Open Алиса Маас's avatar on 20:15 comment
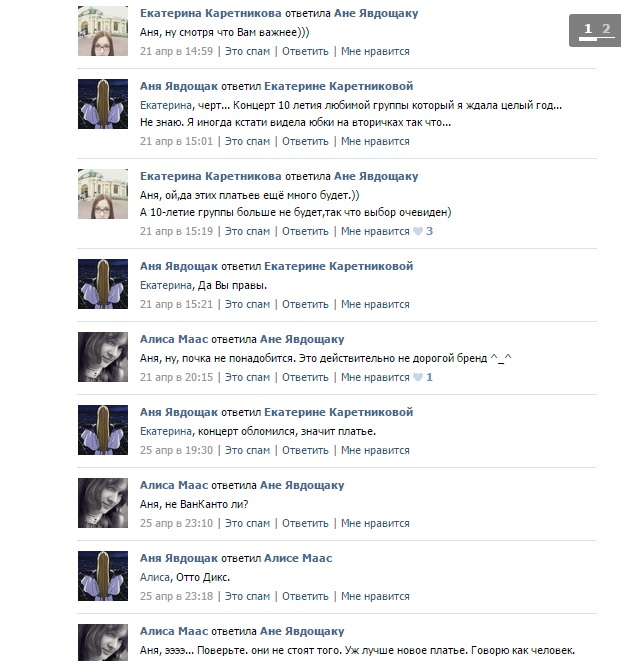Viewport: 621px width, 661px height. click(x=103, y=357)
